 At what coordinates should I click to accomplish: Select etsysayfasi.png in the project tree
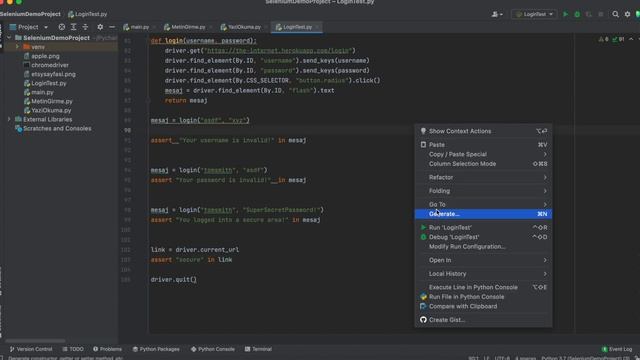[x=53, y=74]
